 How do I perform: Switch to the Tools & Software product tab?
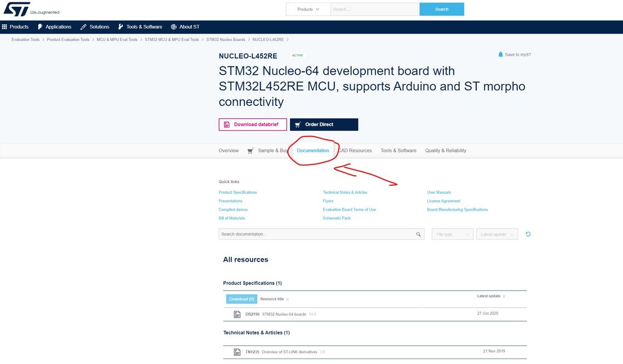[x=398, y=151]
